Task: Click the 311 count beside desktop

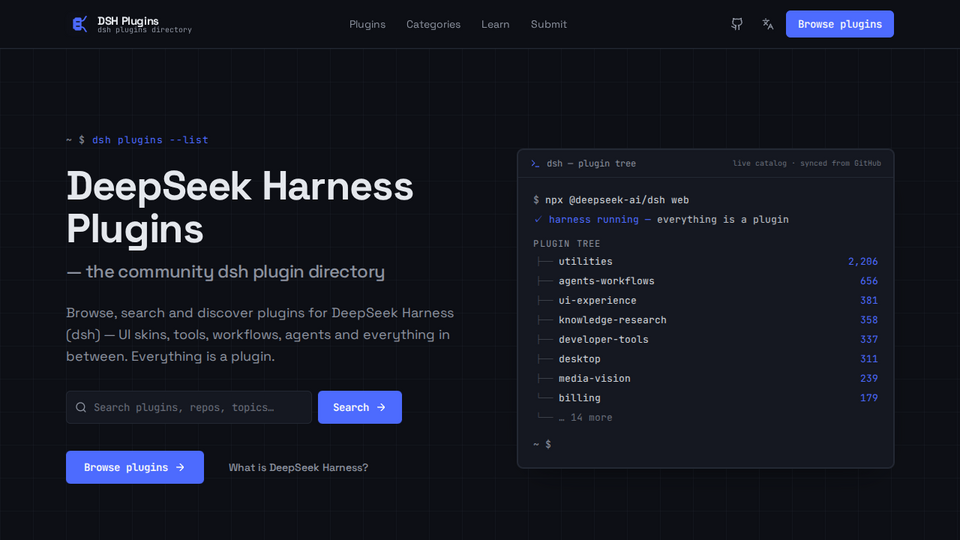Action: pos(869,359)
